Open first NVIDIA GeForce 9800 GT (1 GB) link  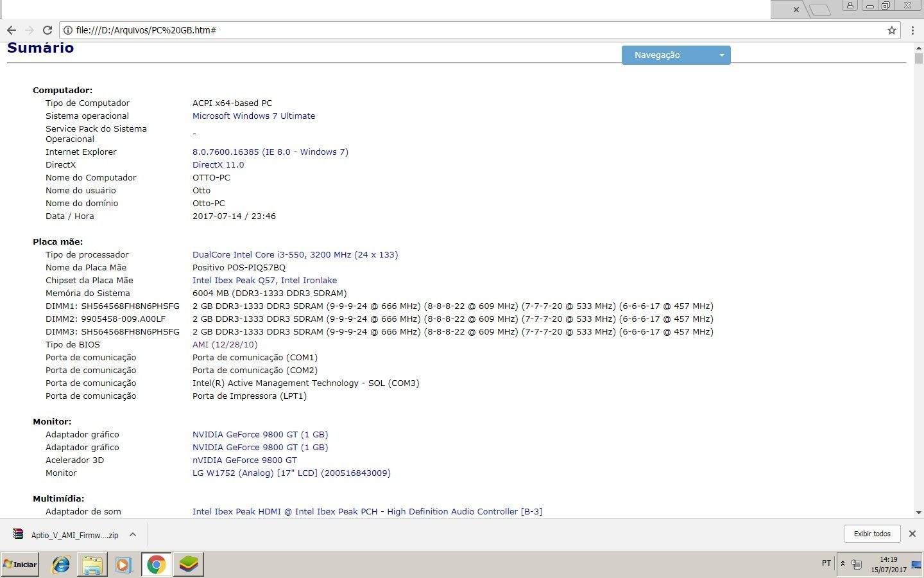tap(260, 435)
